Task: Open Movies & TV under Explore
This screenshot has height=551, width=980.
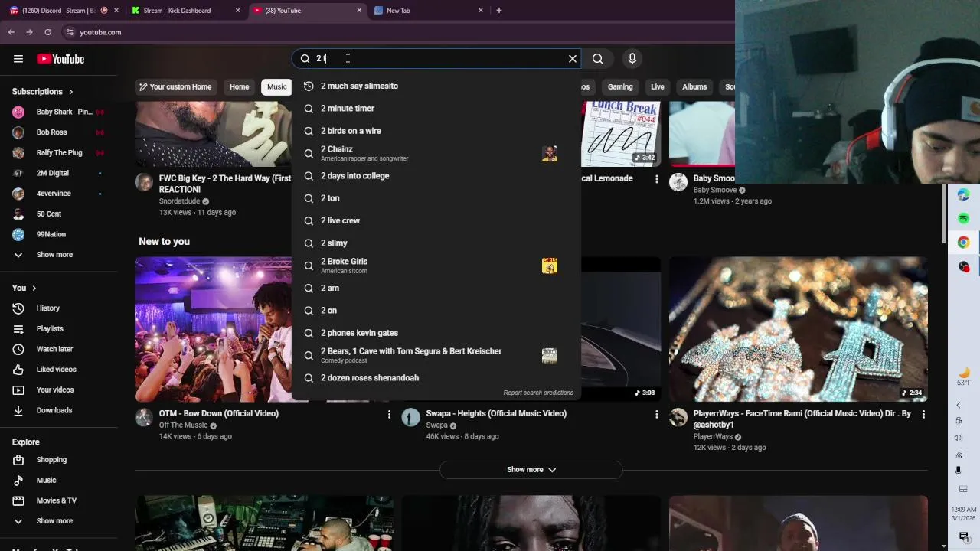Action: [58, 500]
